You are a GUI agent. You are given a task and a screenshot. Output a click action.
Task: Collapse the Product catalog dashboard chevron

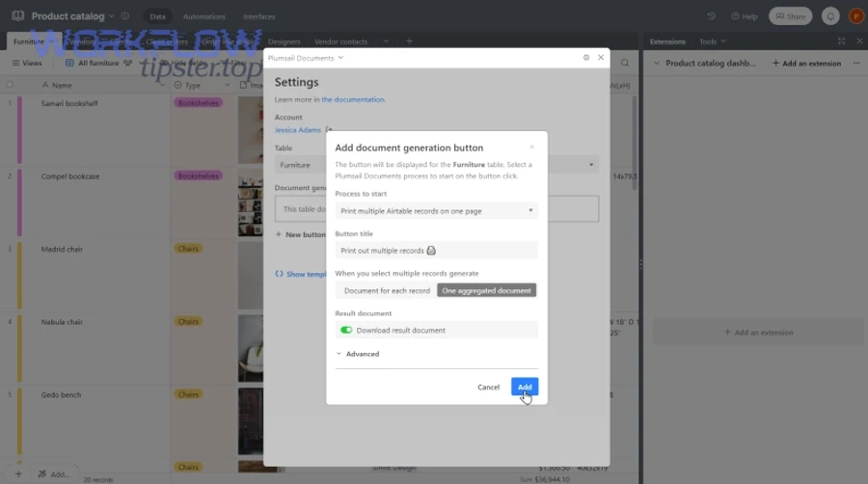click(657, 63)
